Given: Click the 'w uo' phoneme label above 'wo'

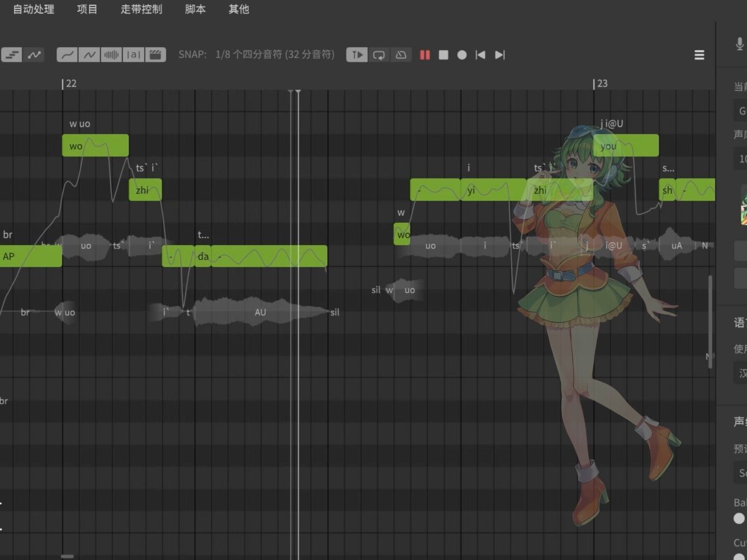Looking at the screenshot, I should point(80,123).
